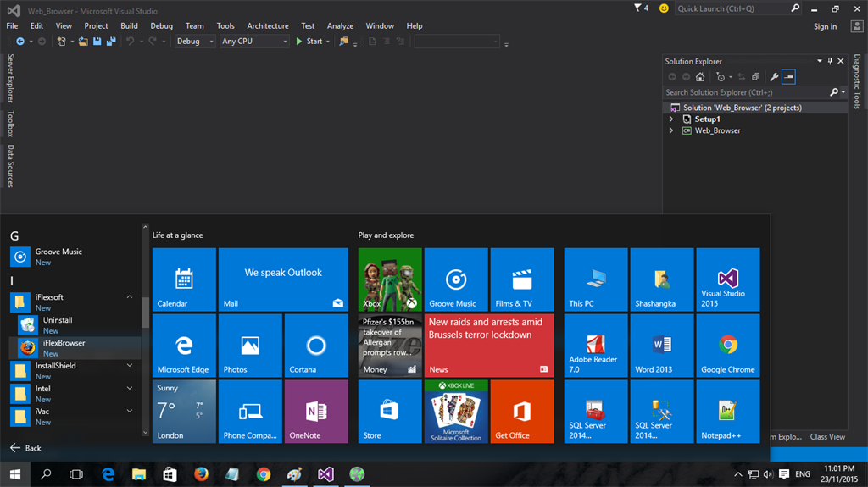This screenshot has height=487, width=868.
Task: Open the Any CPU platform dropdown
Action: tap(253, 42)
